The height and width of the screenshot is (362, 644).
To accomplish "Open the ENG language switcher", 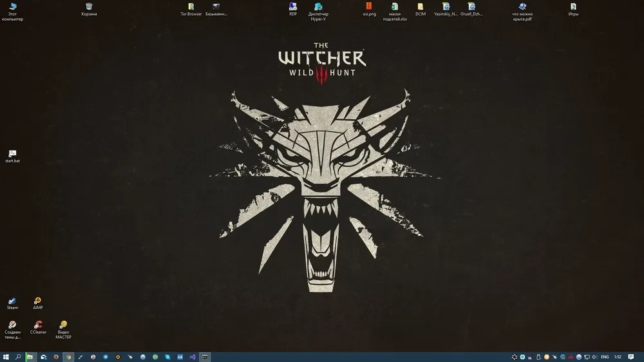I will click(x=605, y=357).
